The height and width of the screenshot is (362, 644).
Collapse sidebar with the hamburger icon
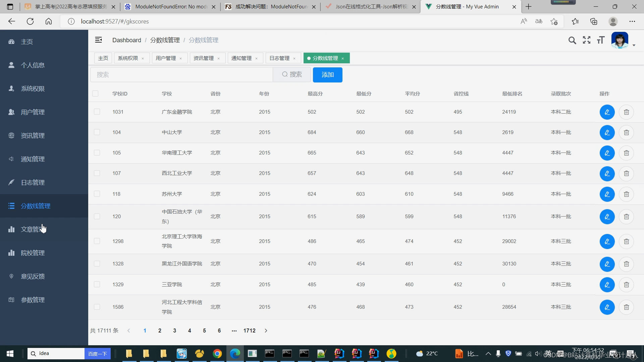tap(98, 40)
